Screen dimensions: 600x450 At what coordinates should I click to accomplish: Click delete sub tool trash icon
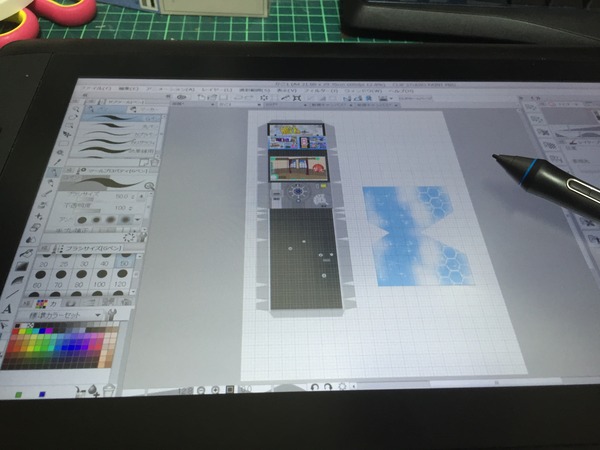pyautogui.click(x=155, y=162)
